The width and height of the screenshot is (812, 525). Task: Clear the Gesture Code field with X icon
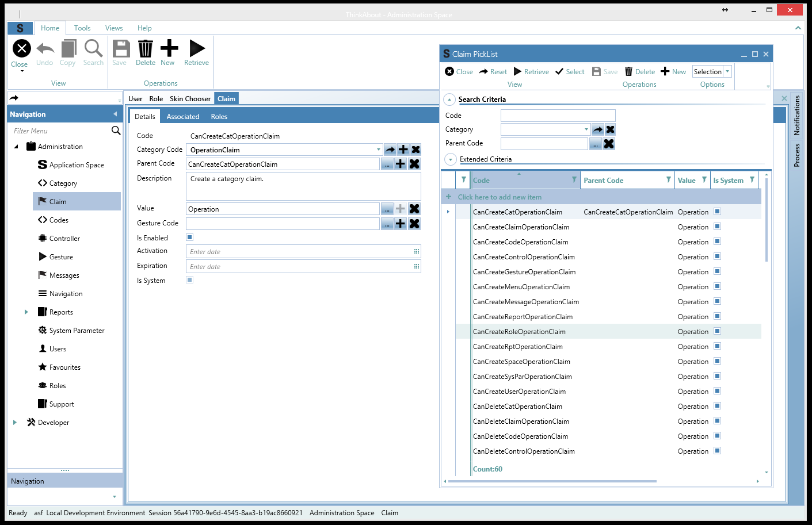coord(414,224)
